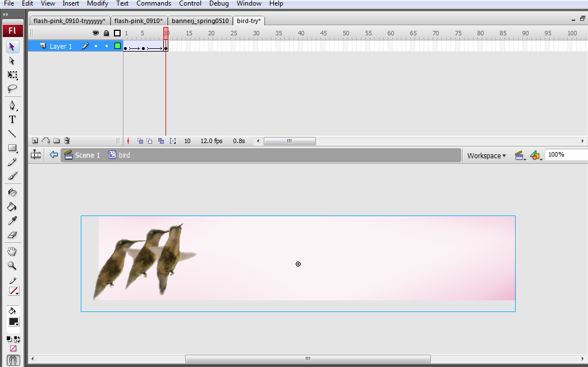Select Layer 1 in the timeline
Screen dimensions: 588x367
pos(61,47)
